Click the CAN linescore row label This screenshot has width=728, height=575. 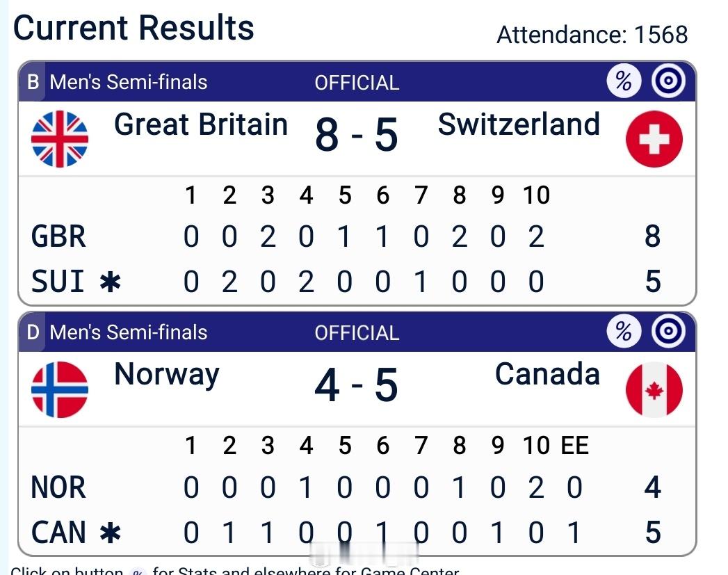pos(58,533)
